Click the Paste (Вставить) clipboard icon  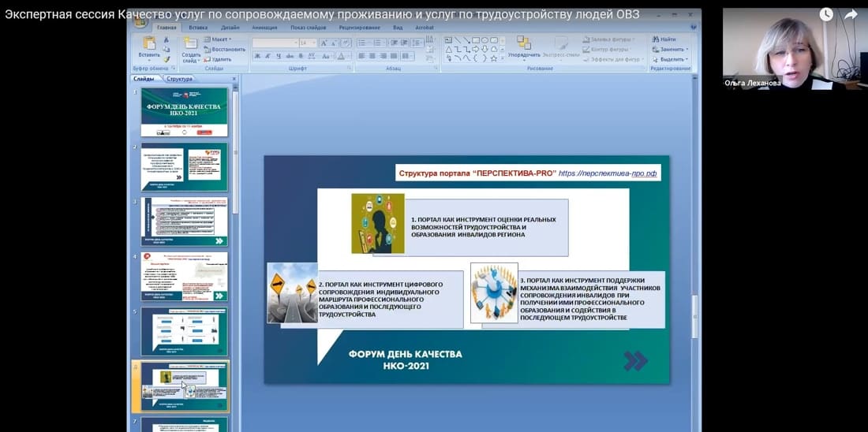point(148,44)
